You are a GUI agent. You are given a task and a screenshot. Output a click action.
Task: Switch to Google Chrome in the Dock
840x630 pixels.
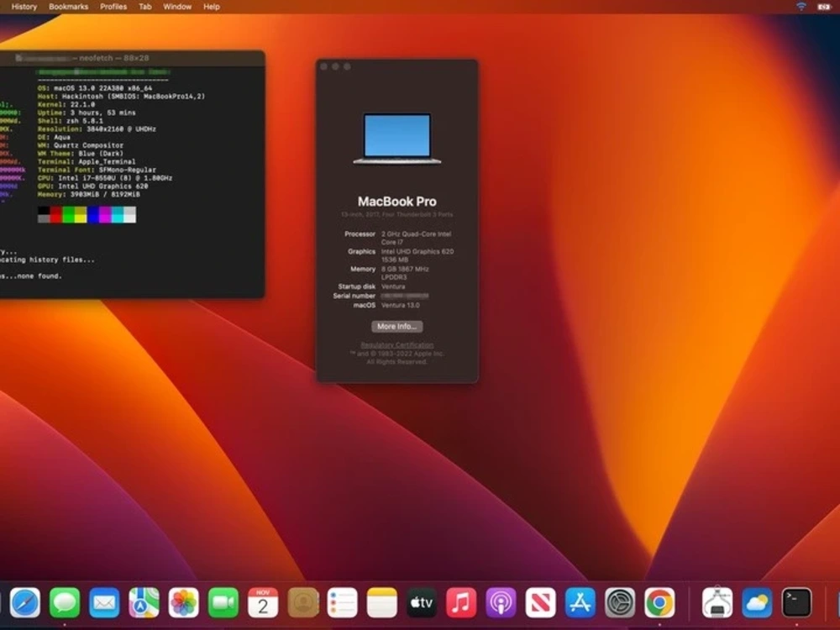pyautogui.click(x=659, y=602)
